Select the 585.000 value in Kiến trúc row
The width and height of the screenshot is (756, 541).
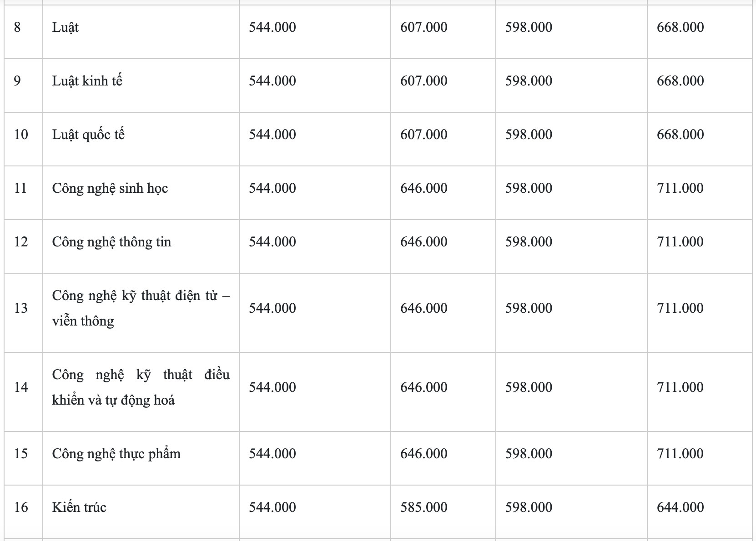pos(424,507)
